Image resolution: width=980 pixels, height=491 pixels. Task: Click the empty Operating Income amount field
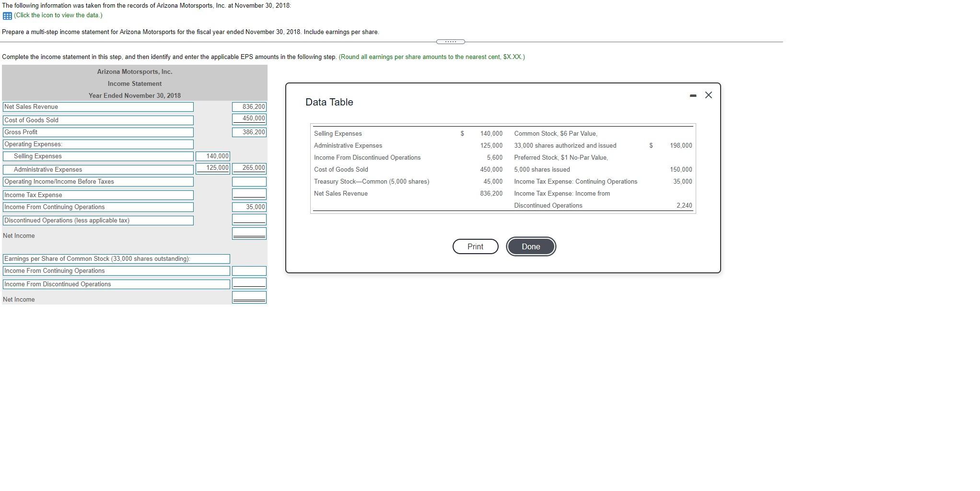pos(249,182)
